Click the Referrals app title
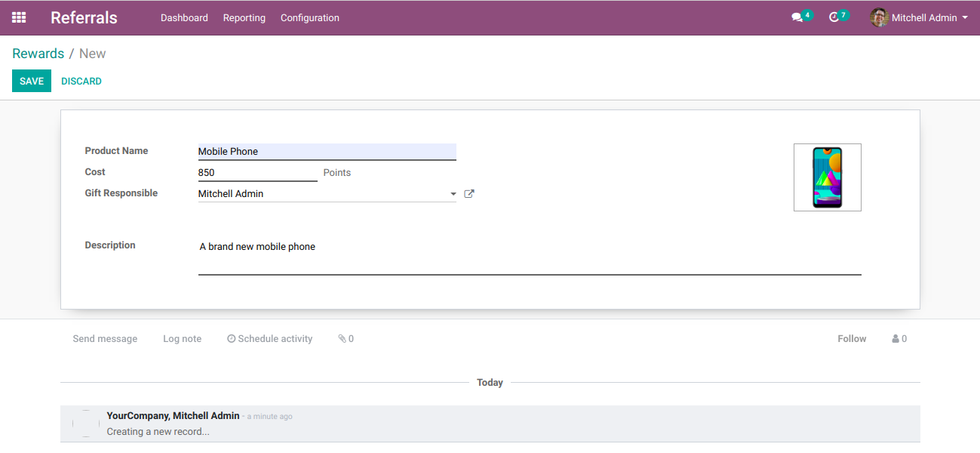The height and width of the screenshot is (453, 980). point(84,17)
